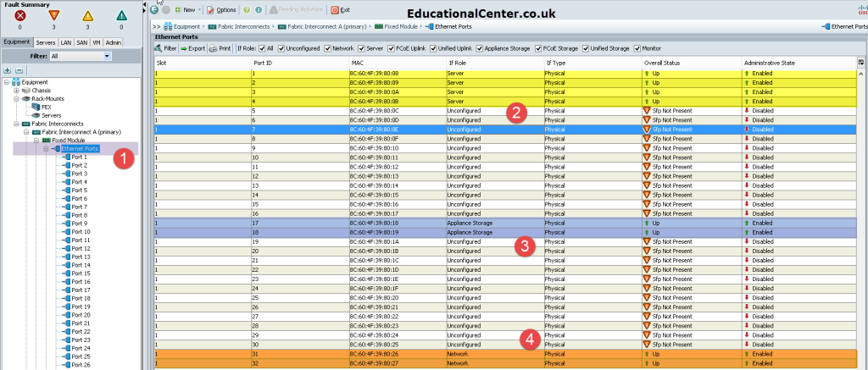This screenshot has width=868, height=370.
Task: Click the table scrollbar up arrow
Action: 861,74
